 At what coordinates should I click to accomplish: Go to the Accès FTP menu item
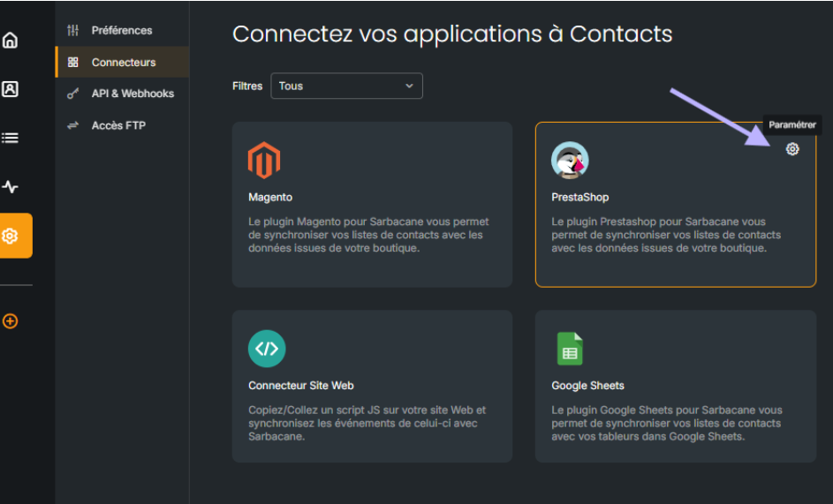click(x=122, y=125)
